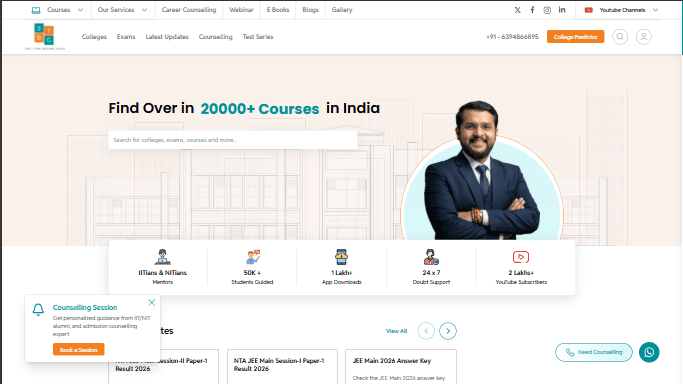Click the Need Counselling button
This screenshot has height=384, width=683.
click(x=594, y=352)
